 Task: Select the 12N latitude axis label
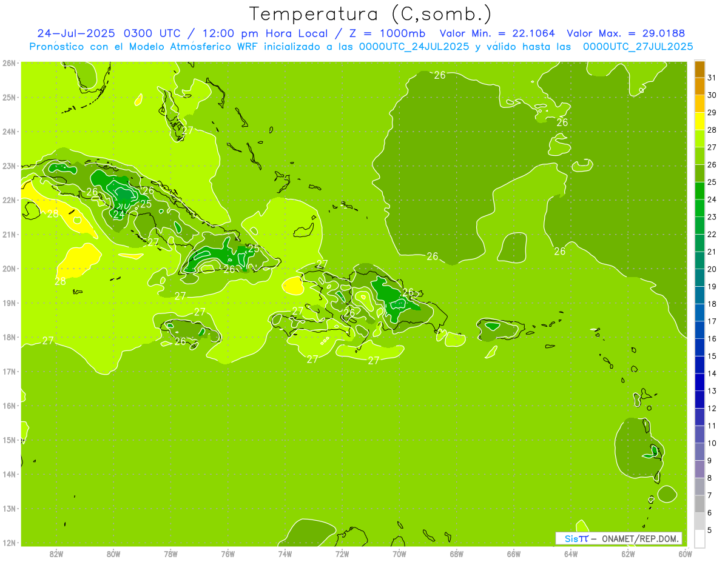click(8, 543)
